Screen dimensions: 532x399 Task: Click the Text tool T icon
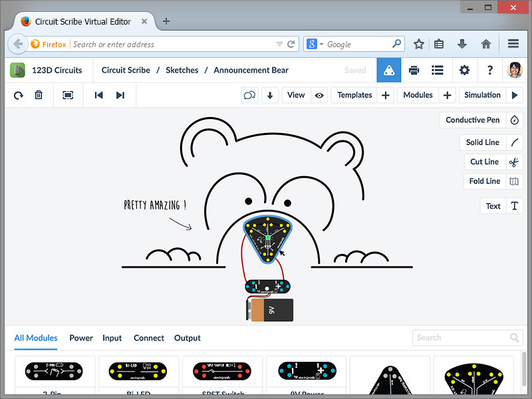pyautogui.click(x=514, y=206)
